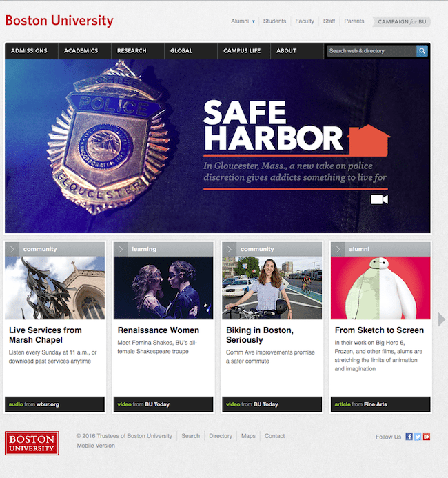Open the Alumni dropdown arrow
This screenshot has height=478, width=448.
coord(254,21)
